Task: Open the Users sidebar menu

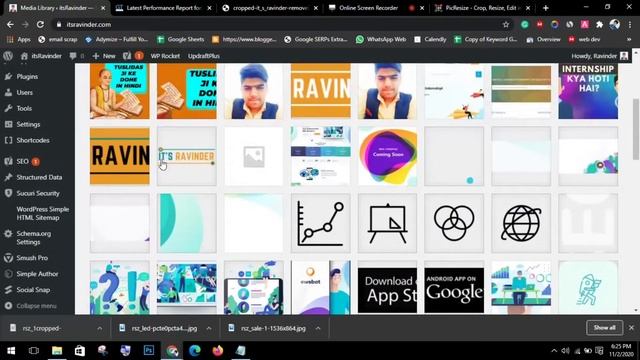Action: click(x=24, y=92)
